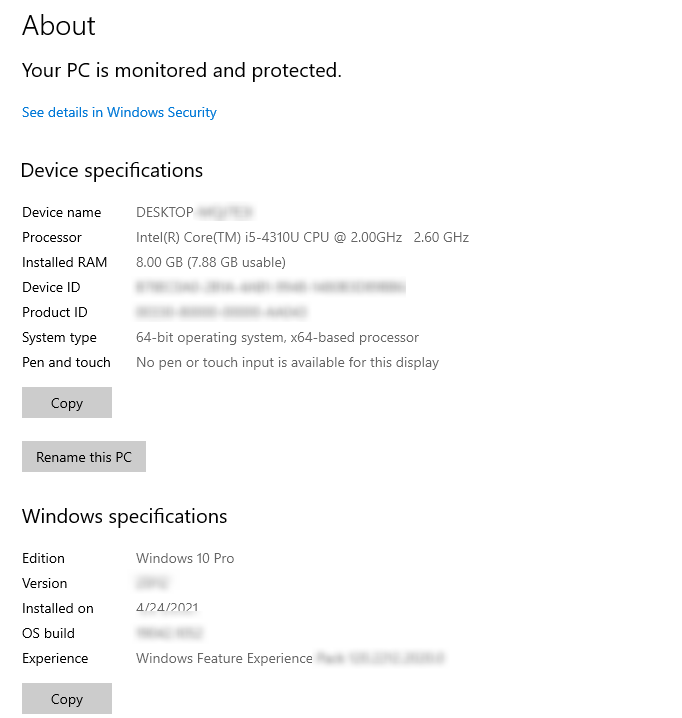Select the Installed RAM value text
Viewport: 682px width, 718px height.
click(x=211, y=262)
